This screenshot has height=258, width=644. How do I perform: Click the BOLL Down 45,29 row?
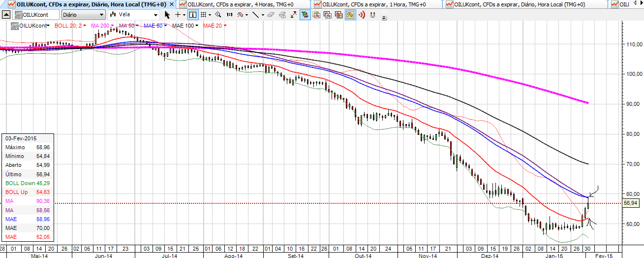tap(28, 183)
